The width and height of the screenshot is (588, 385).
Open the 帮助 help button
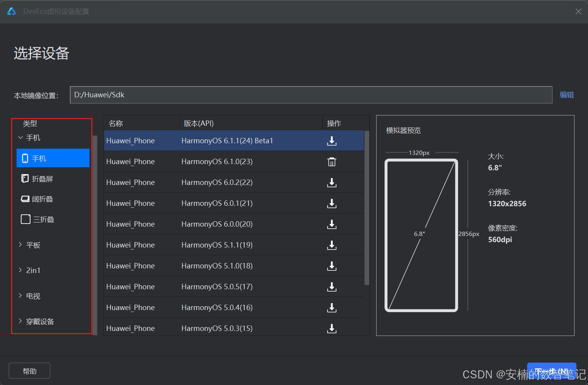tap(29, 371)
